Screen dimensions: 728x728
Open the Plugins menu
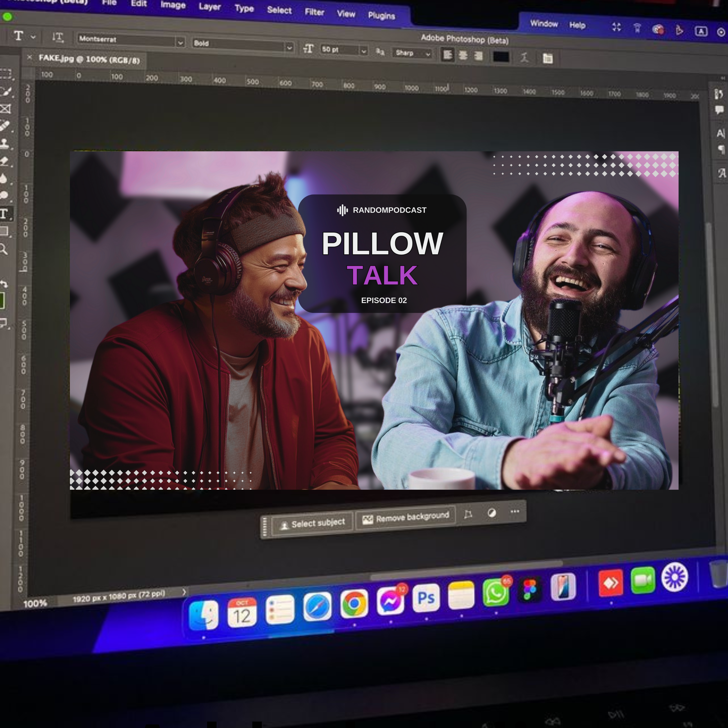click(381, 16)
